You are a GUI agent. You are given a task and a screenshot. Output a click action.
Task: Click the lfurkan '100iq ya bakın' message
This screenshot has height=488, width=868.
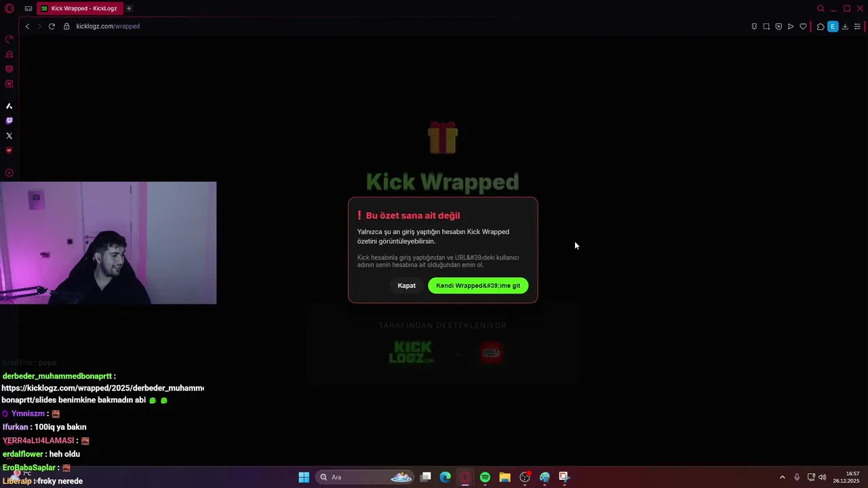pyautogui.click(x=44, y=427)
